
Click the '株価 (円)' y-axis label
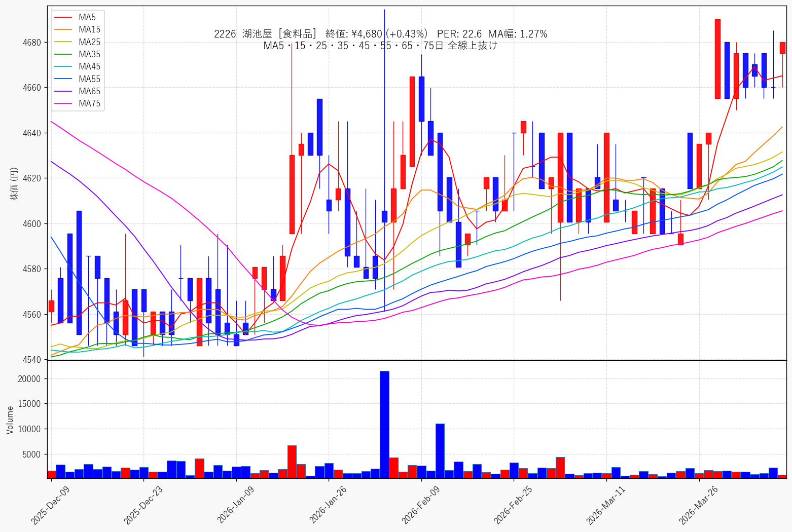coord(14,183)
